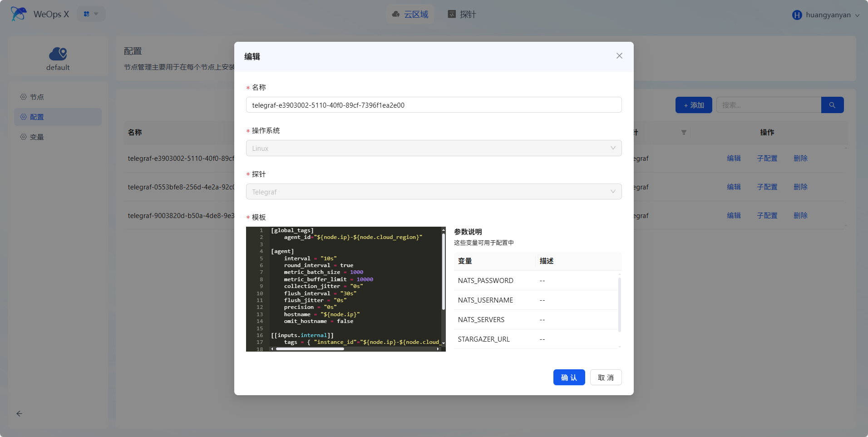Click 删除 for telegraf-9003820d row
868x437 pixels.
pos(800,216)
